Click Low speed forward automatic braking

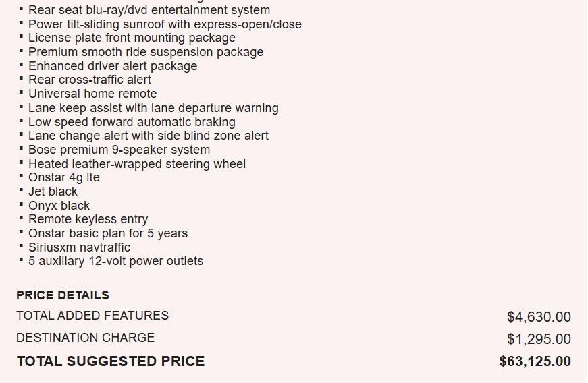[132, 122]
